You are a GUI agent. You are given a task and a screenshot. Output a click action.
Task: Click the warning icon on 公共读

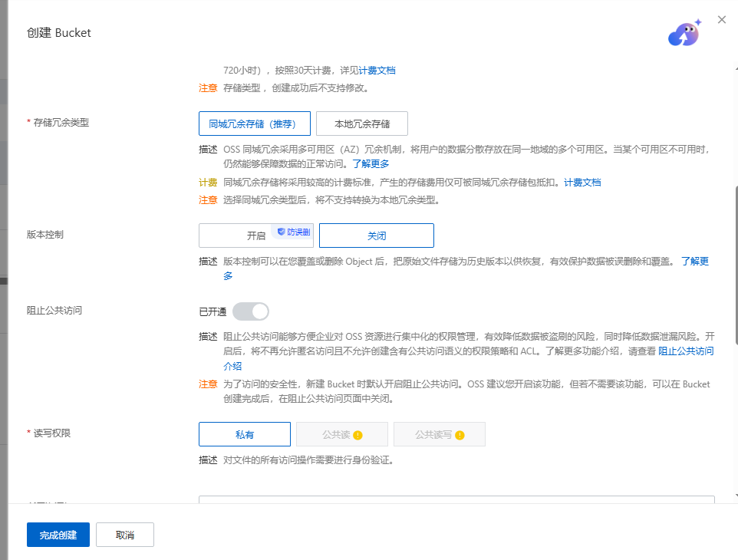point(357,435)
